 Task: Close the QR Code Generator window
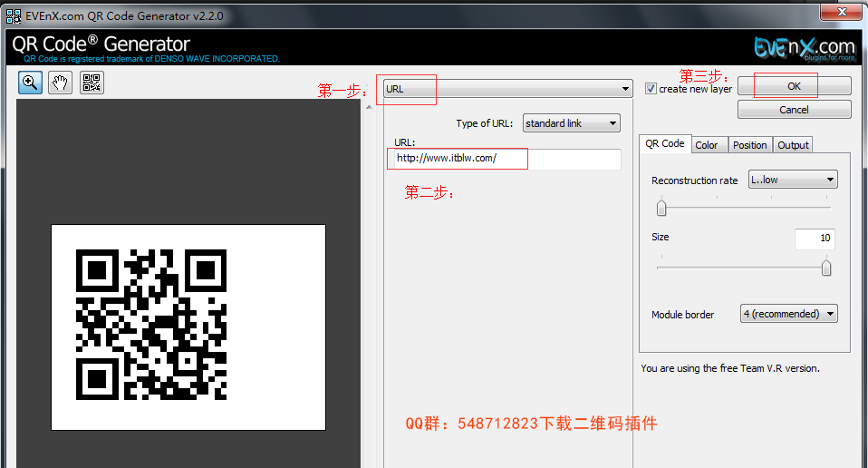[x=842, y=12]
